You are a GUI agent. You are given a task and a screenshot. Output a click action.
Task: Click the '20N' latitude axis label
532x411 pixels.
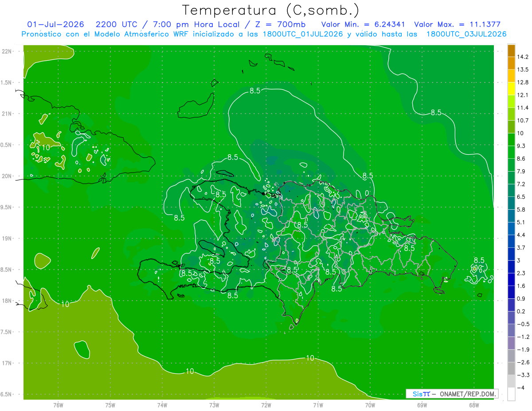[7, 176]
